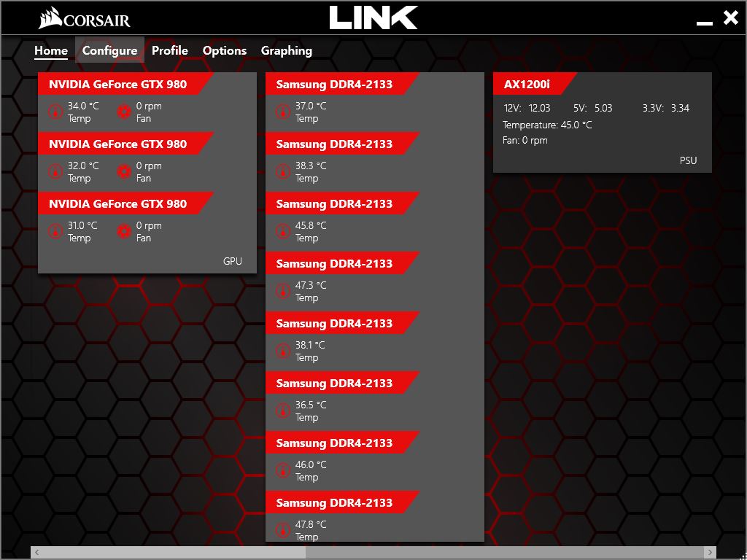Click the third GTX 980 fan icon

pos(124,231)
